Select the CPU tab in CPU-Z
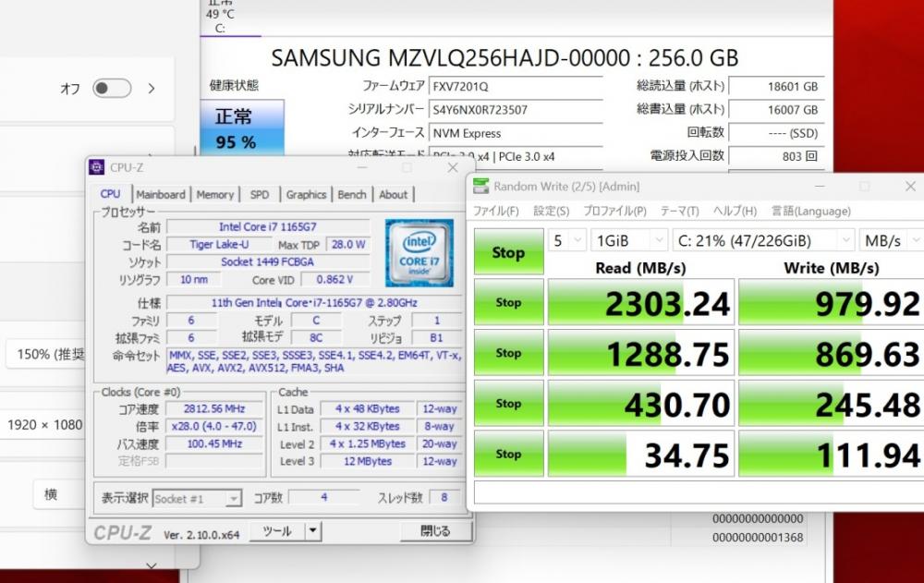Image resolution: width=924 pixels, height=583 pixels. coord(110,194)
